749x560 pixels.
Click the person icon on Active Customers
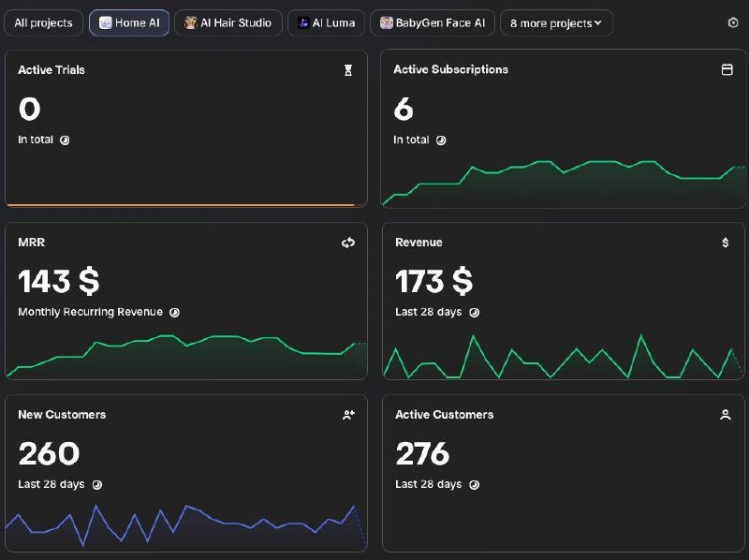click(725, 415)
